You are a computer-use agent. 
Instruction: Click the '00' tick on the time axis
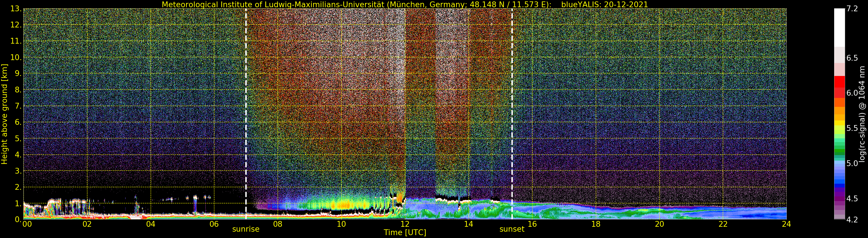tap(27, 224)
